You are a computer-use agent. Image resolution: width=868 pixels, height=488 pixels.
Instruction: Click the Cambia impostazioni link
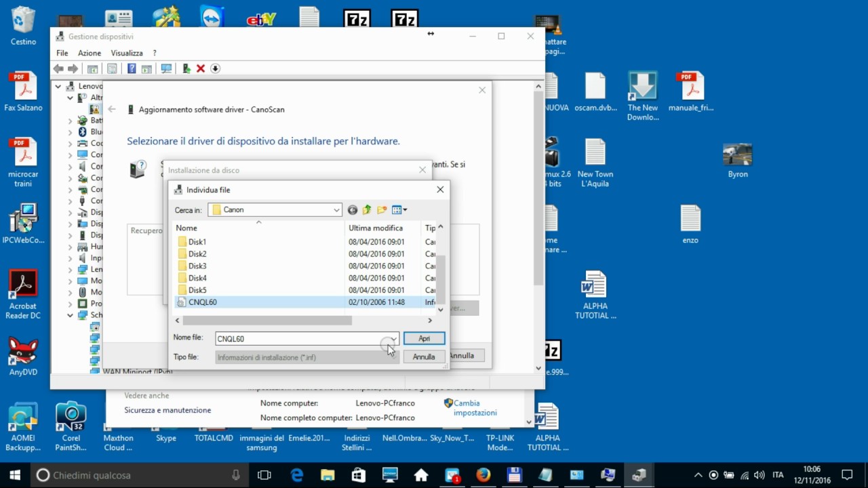coord(475,408)
